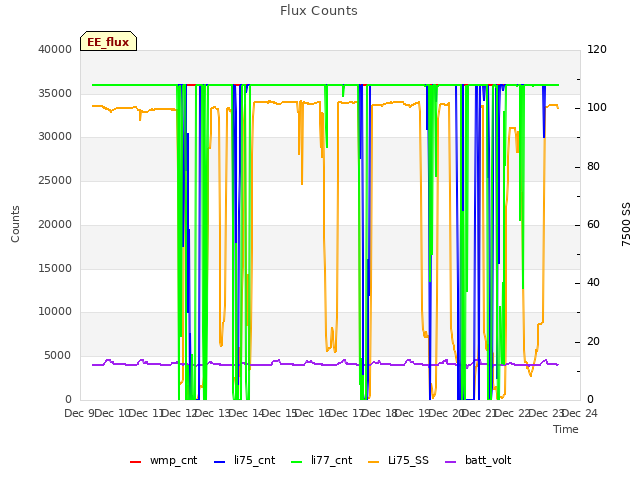Click the blue li75_cnt legend swatch
The height and width of the screenshot is (480, 640).
pos(220,462)
